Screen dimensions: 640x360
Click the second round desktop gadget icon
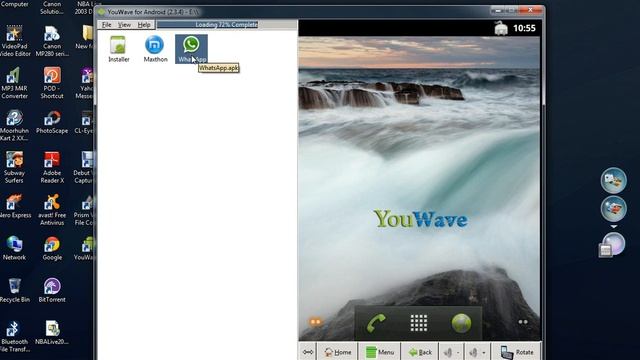click(x=613, y=209)
